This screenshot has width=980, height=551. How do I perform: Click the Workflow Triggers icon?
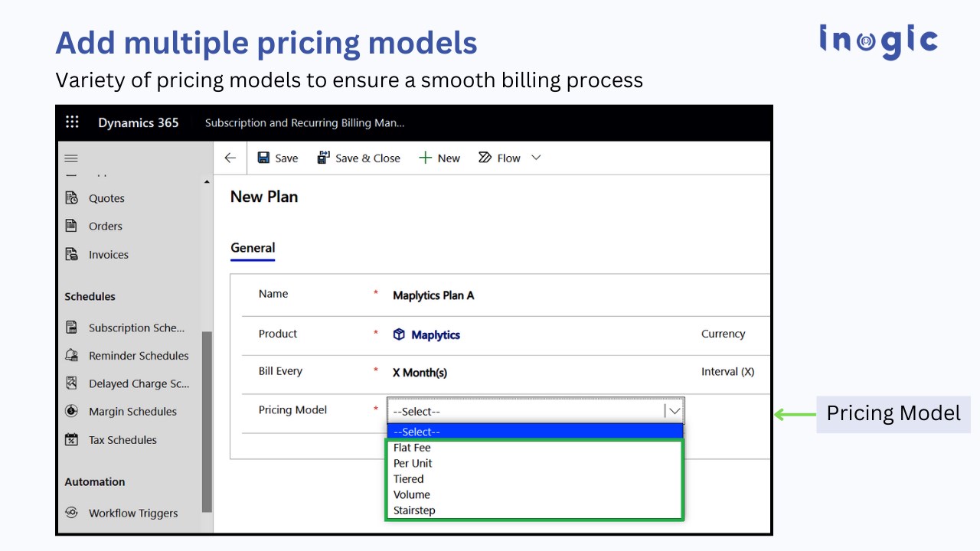click(71, 513)
